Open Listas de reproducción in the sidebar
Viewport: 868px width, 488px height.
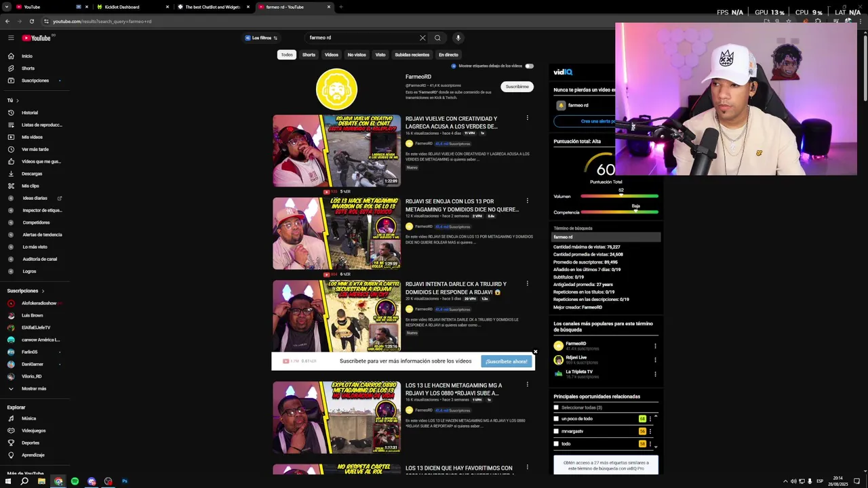pyautogui.click(x=41, y=125)
